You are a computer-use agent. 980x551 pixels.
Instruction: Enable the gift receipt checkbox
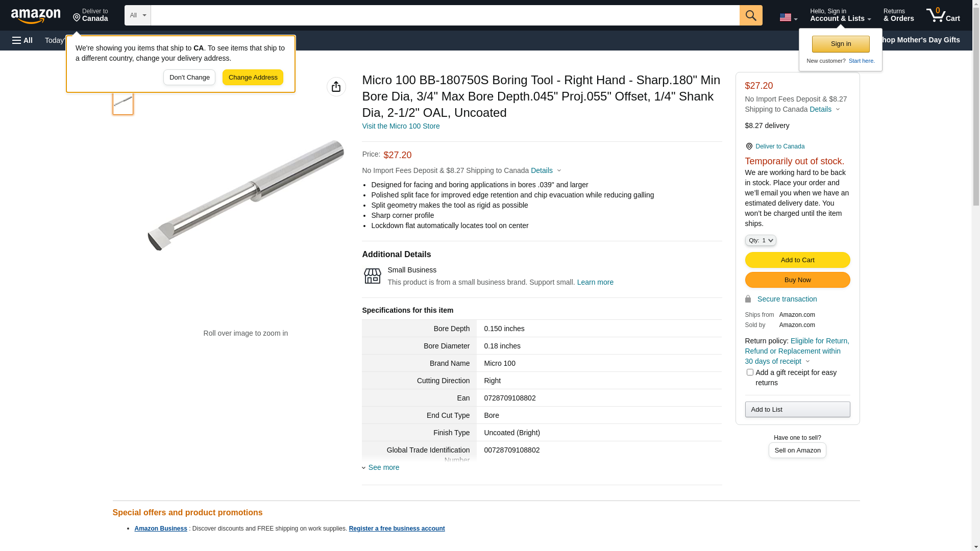pos(749,372)
